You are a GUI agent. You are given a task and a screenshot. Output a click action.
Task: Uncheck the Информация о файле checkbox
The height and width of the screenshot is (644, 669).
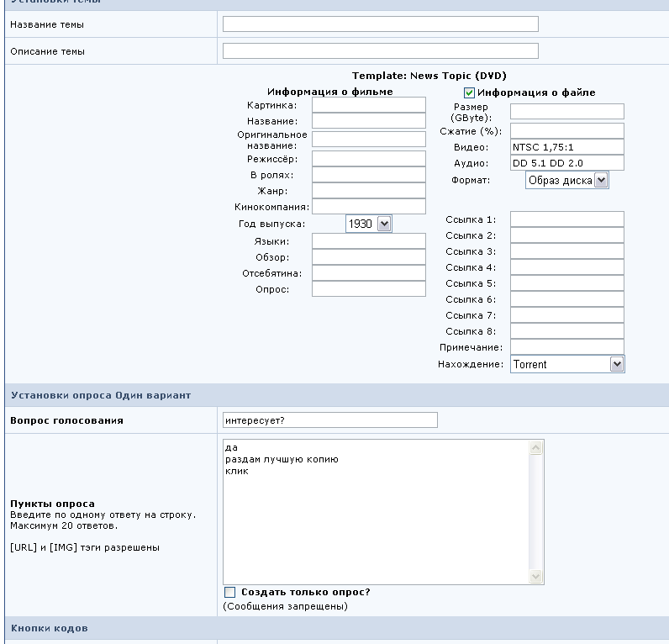[x=469, y=92]
